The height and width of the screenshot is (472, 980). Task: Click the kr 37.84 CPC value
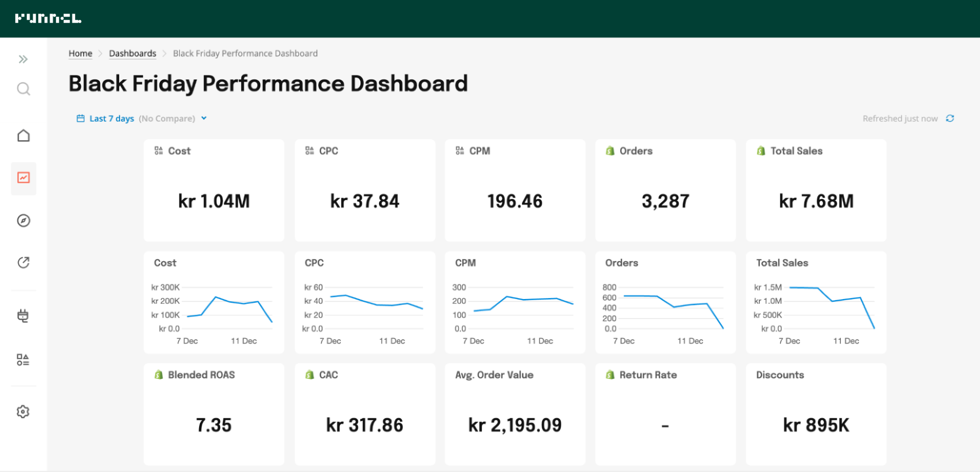[365, 201]
